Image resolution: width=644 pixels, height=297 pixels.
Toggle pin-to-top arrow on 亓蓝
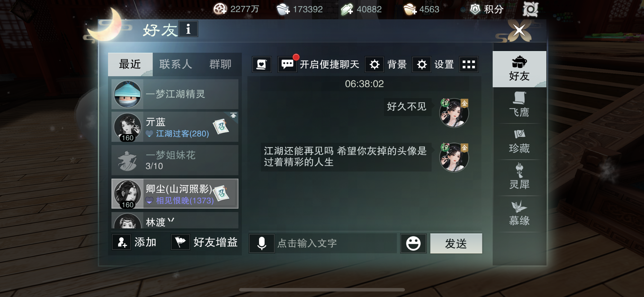(x=233, y=116)
